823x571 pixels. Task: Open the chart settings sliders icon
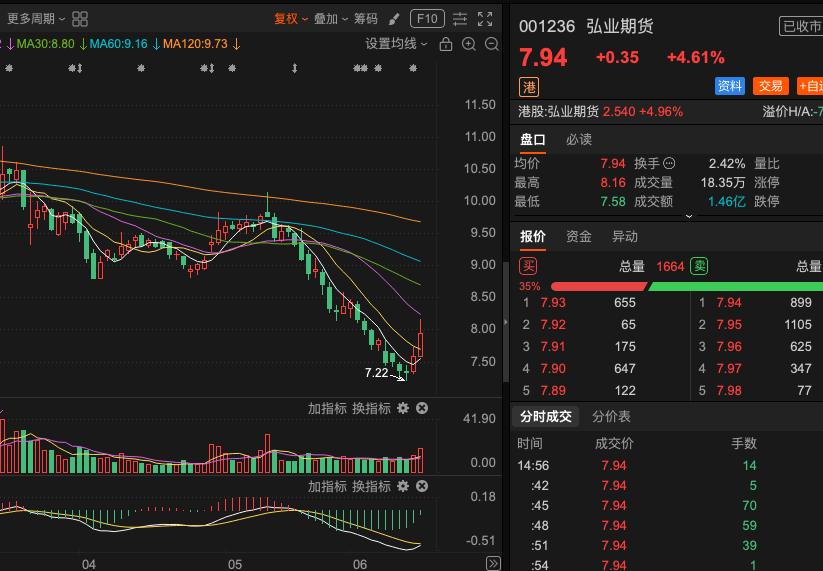(x=460, y=19)
